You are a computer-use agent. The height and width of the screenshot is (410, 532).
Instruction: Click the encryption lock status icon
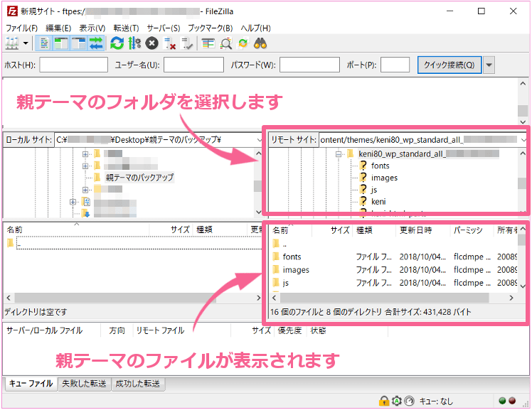[384, 401]
